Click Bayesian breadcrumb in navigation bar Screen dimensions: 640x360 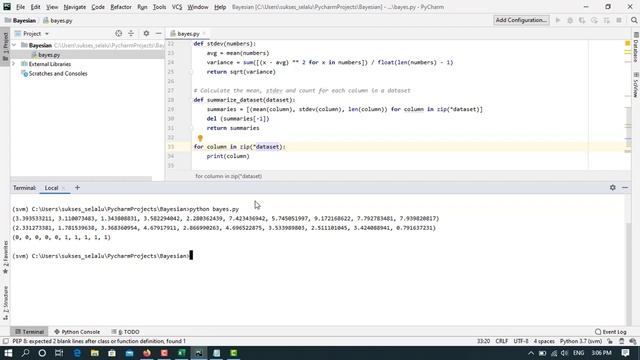(x=20, y=20)
